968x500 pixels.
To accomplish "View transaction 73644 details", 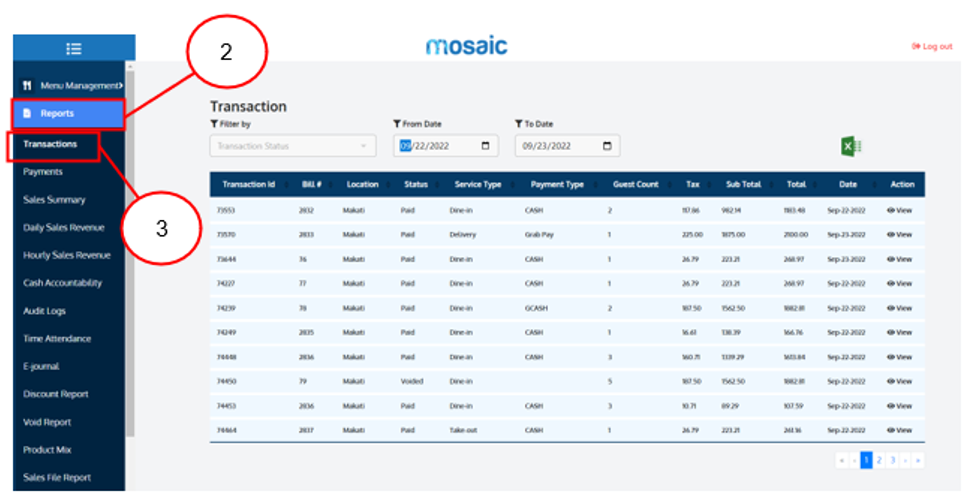I will (x=899, y=259).
